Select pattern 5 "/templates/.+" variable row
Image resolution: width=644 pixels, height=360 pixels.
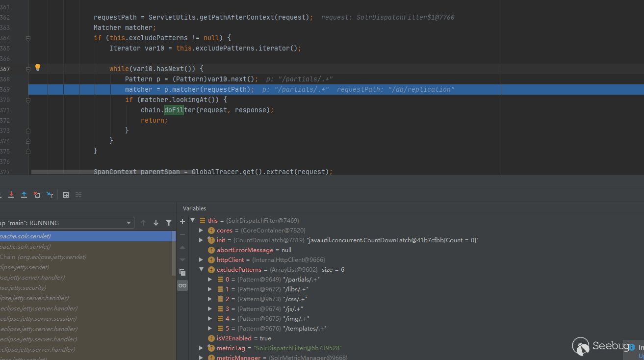[276, 329]
